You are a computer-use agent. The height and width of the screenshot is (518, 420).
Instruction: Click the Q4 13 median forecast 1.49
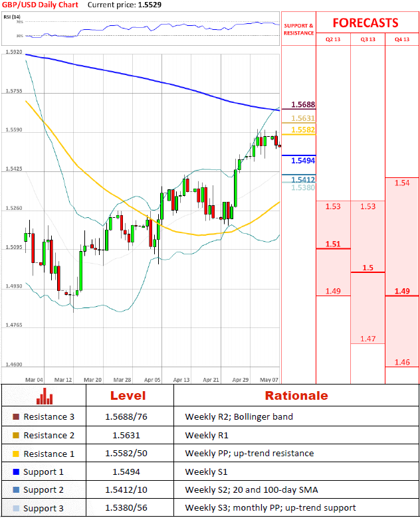pos(402,291)
